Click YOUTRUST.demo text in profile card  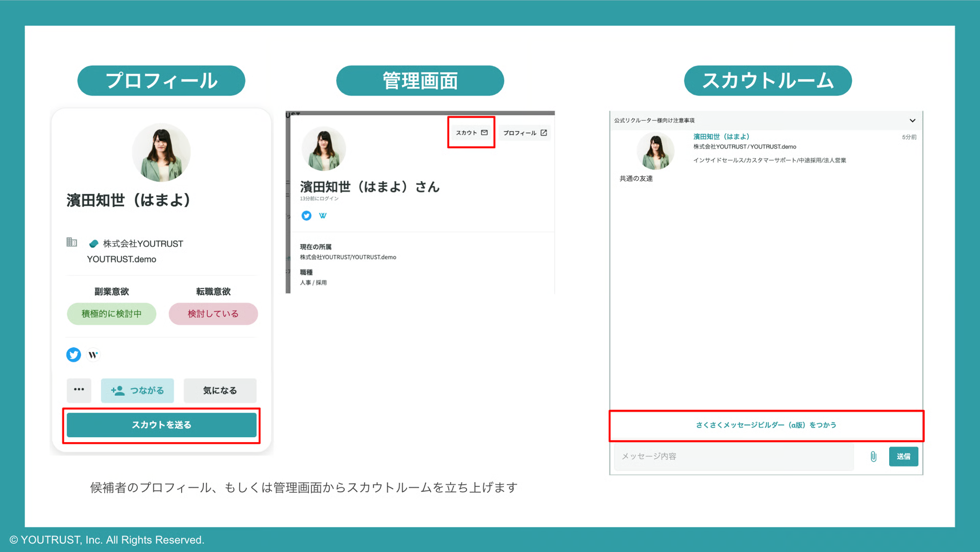point(121,259)
